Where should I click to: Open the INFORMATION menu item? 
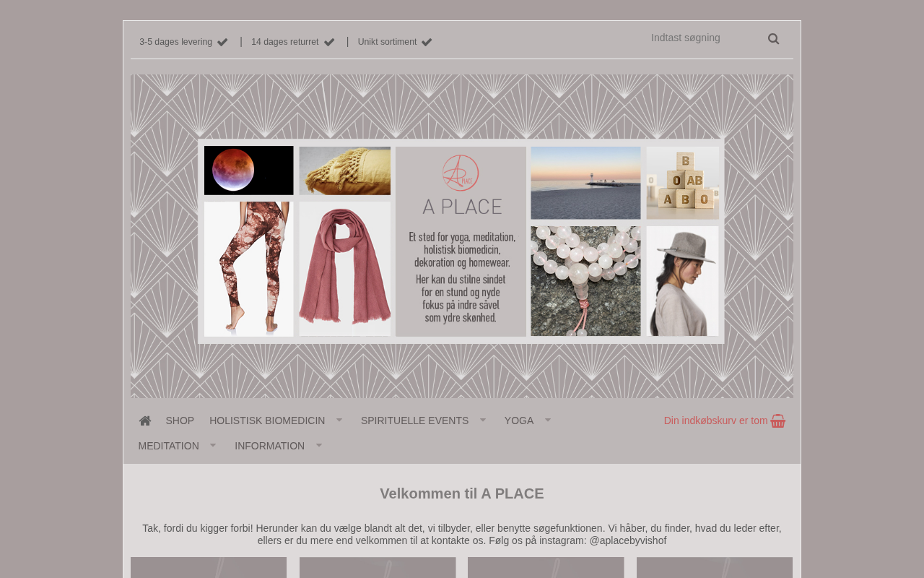coord(269,446)
